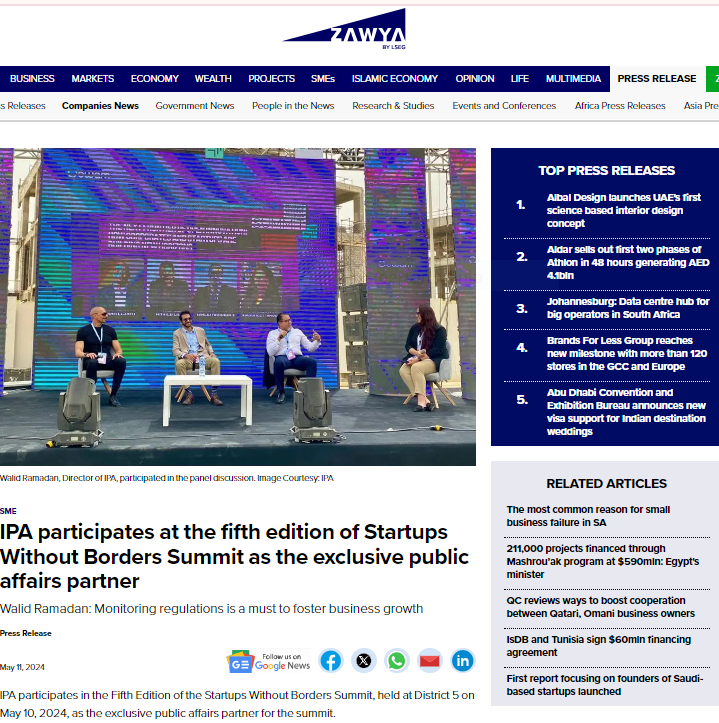719x723 pixels.
Task: Open the Business menu
Action: point(32,79)
